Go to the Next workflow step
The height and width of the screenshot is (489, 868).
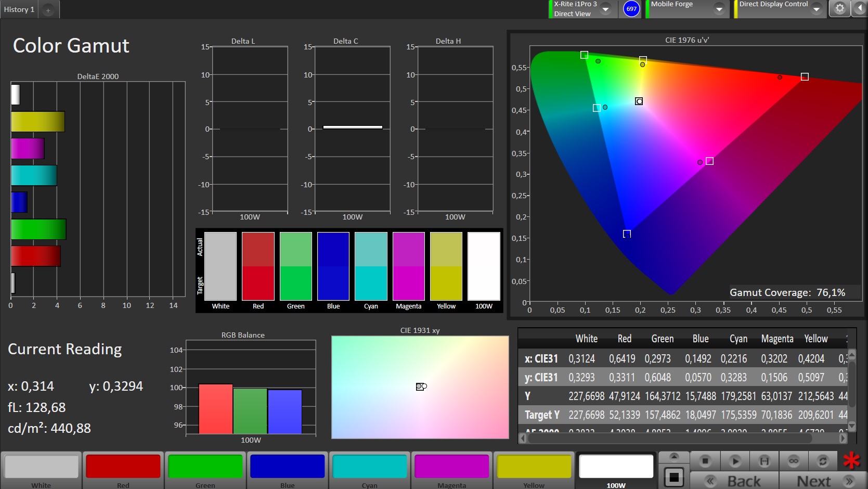coord(823,481)
